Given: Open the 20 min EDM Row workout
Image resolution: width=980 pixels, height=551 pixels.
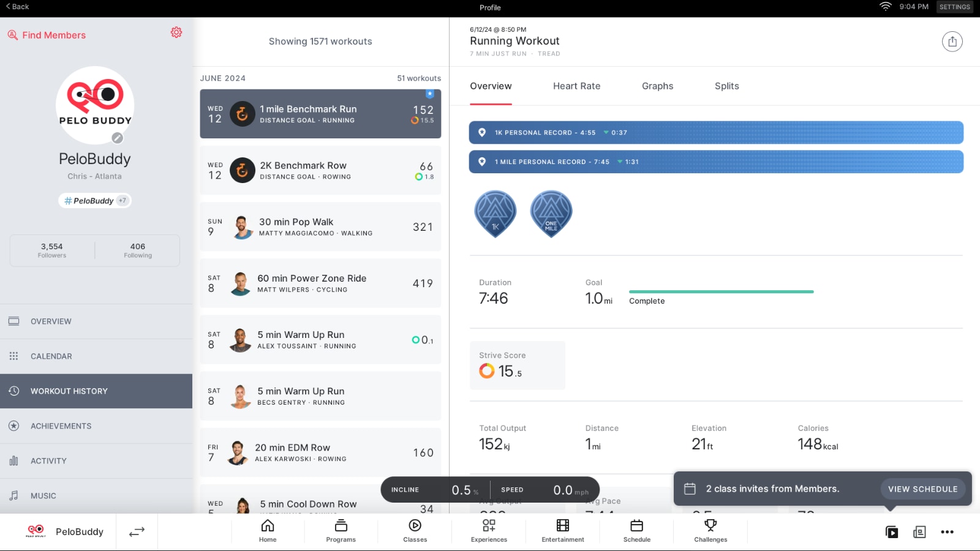Looking at the screenshot, I should point(320,452).
